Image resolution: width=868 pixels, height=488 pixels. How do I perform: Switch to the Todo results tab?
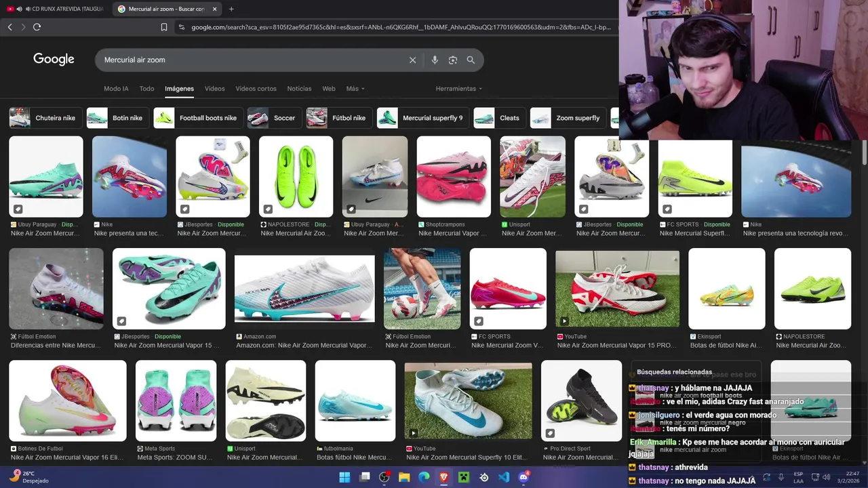(146, 89)
